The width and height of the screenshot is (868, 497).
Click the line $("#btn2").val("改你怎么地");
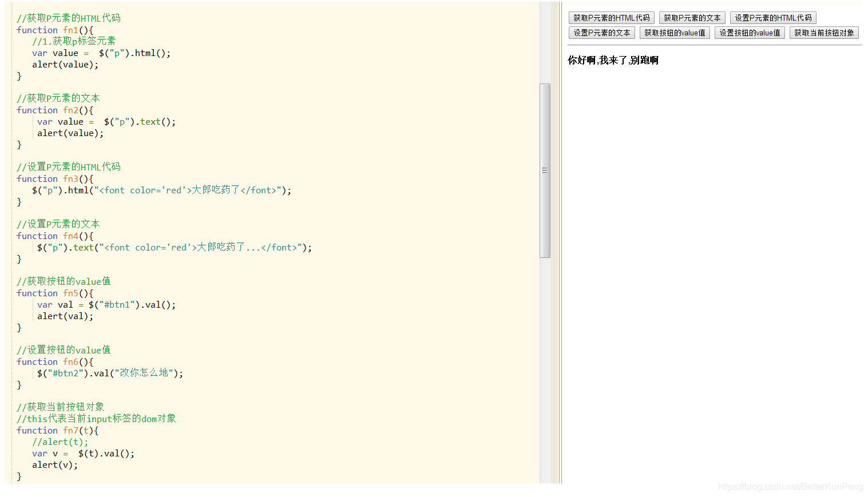coord(110,373)
